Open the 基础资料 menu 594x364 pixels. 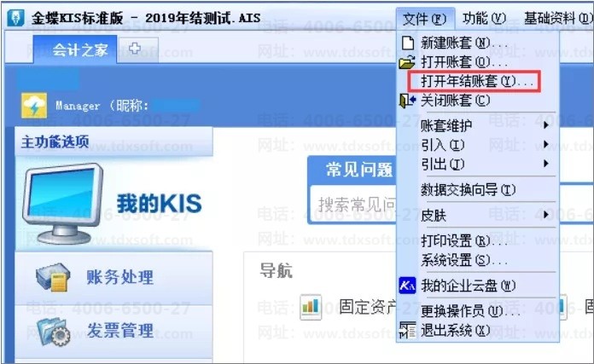[558, 18]
